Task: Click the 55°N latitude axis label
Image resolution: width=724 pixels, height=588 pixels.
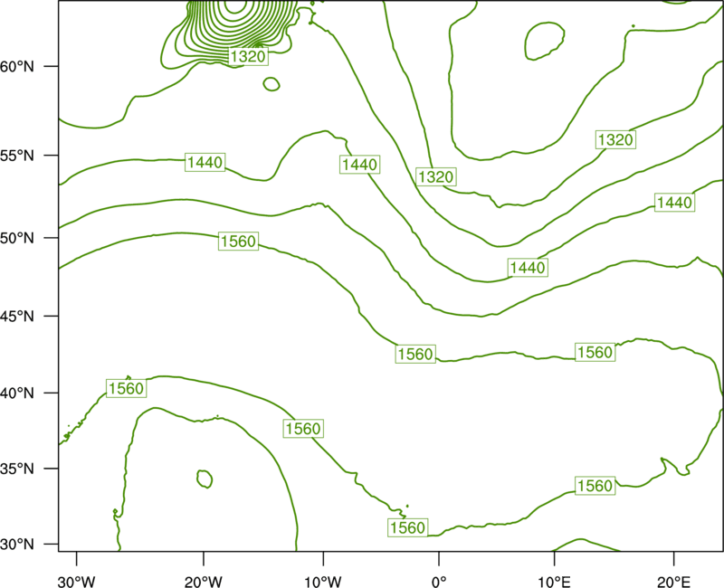Action: click(17, 156)
